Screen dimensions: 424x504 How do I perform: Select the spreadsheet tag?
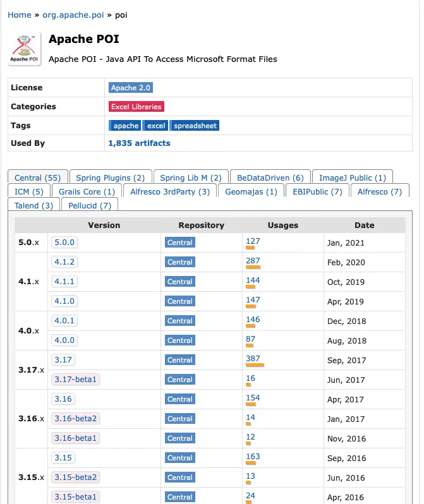(195, 125)
